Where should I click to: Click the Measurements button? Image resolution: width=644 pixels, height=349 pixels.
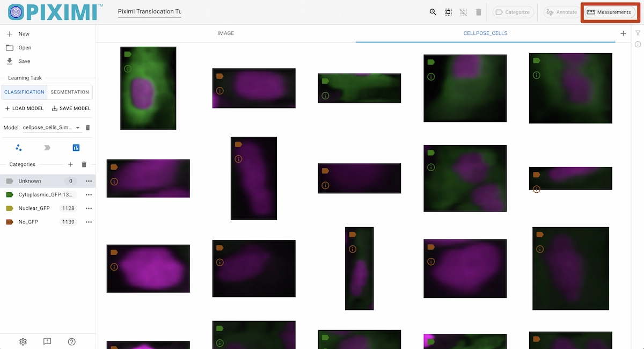pos(609,12)
